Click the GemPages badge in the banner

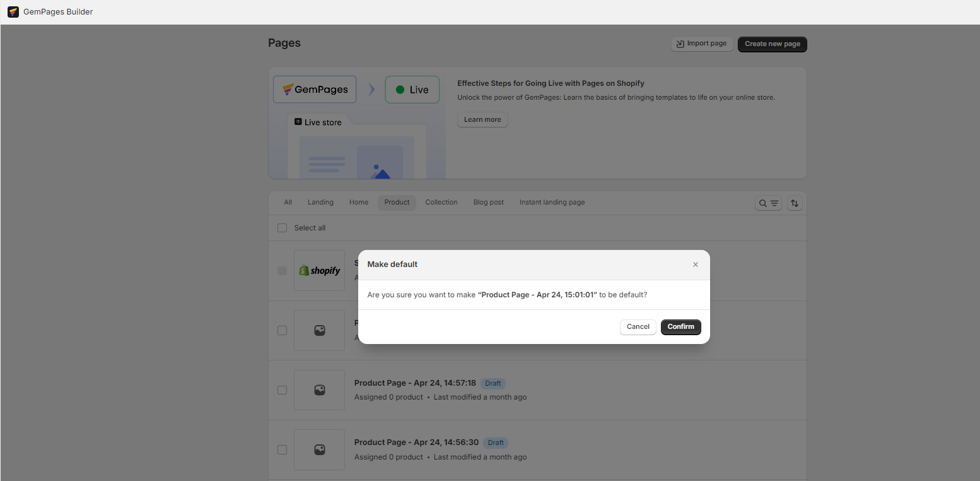coord(314,89)
